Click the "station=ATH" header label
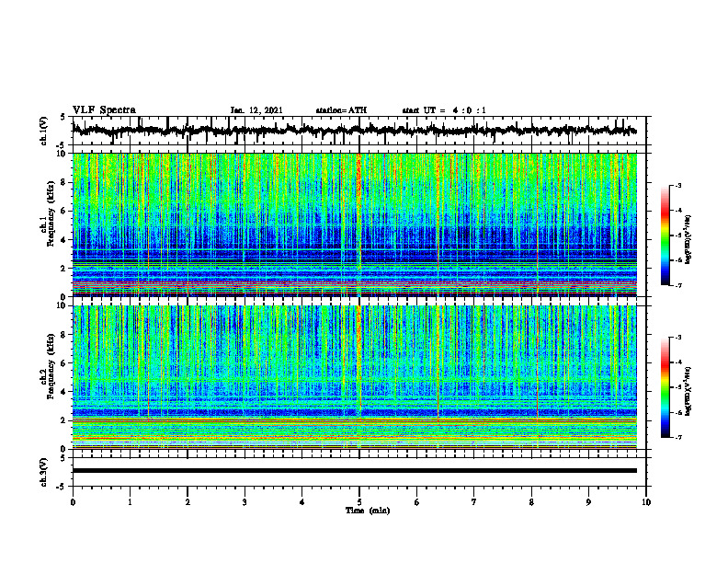The height and width of the screenshot is (563, 728). coord(341,110)
